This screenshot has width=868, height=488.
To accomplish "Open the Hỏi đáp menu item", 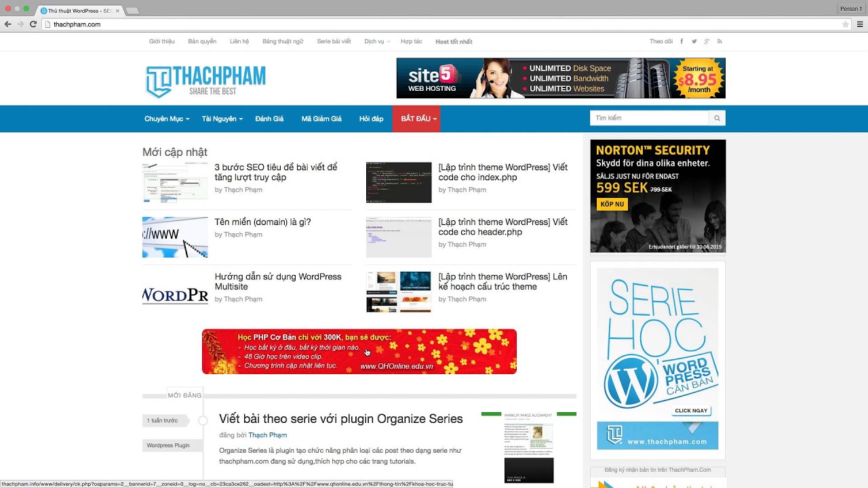I will click(371, 119).
